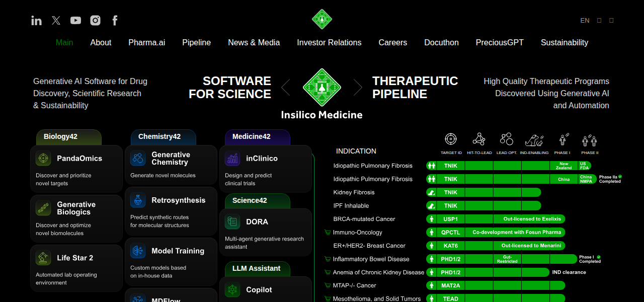Open the Pipeline menu item

pos(196,43)
